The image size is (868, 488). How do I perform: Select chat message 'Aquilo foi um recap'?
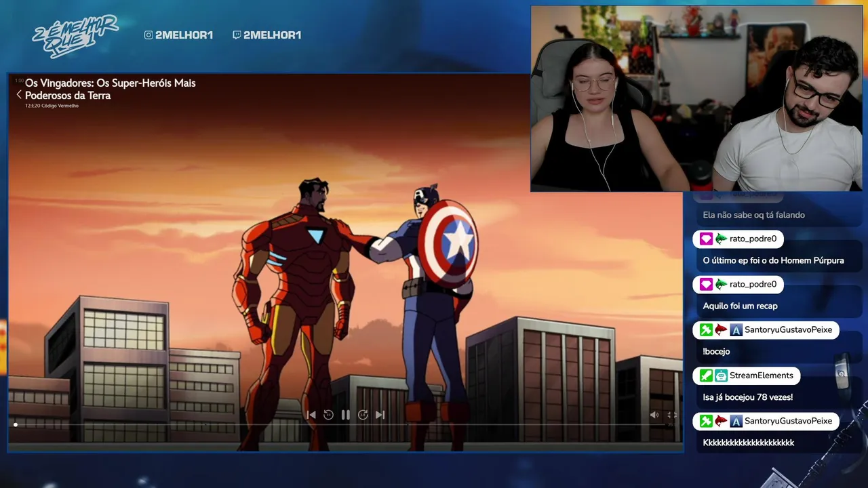point(740,306)
